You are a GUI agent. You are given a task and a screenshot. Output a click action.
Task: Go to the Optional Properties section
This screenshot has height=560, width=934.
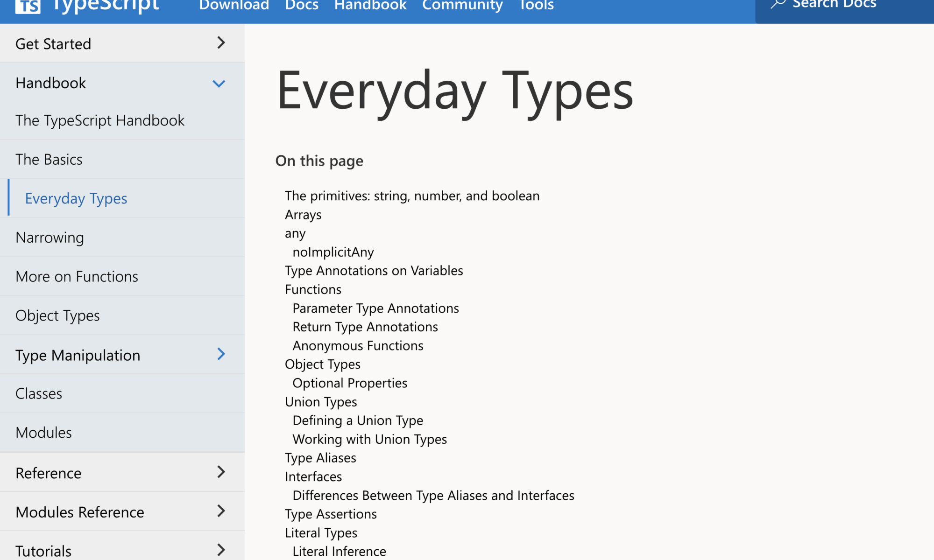pos(350,383)
